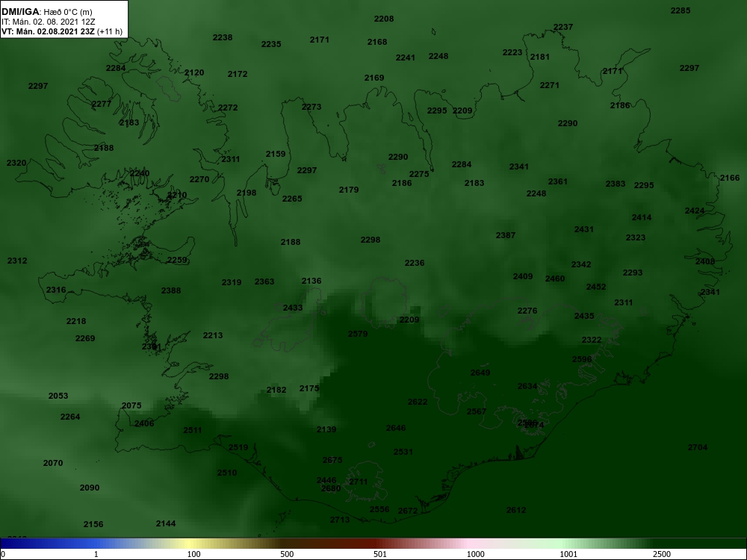Click the legend label 500

click(287, 554)
